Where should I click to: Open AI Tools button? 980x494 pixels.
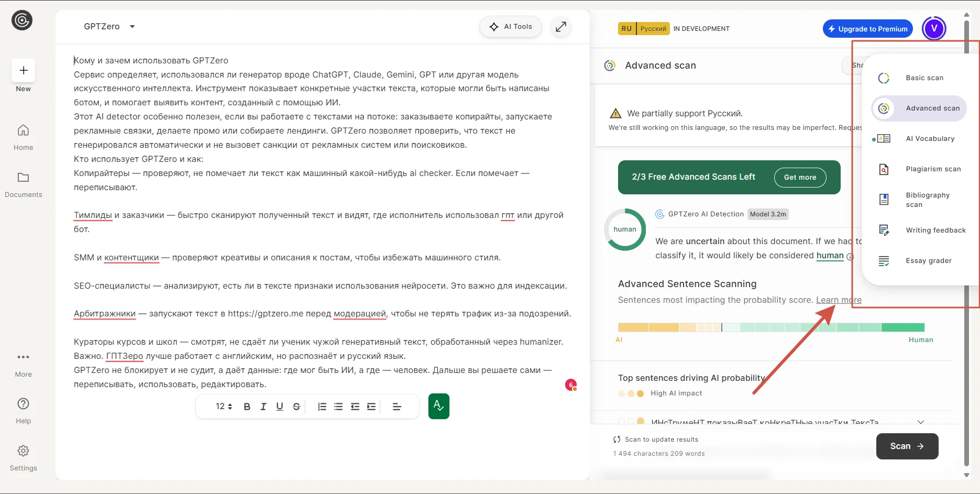511,27
